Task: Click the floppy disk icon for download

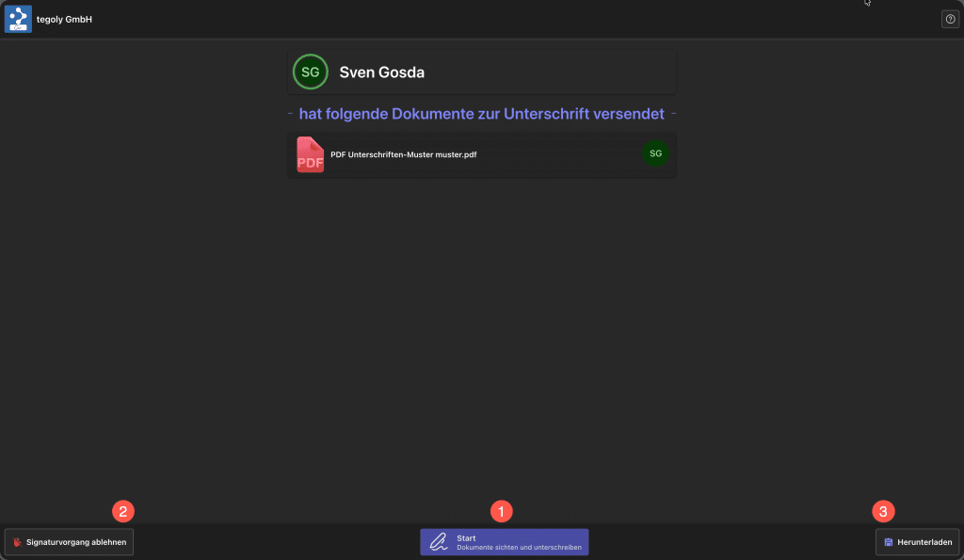Action: click(x=888, y=542)
